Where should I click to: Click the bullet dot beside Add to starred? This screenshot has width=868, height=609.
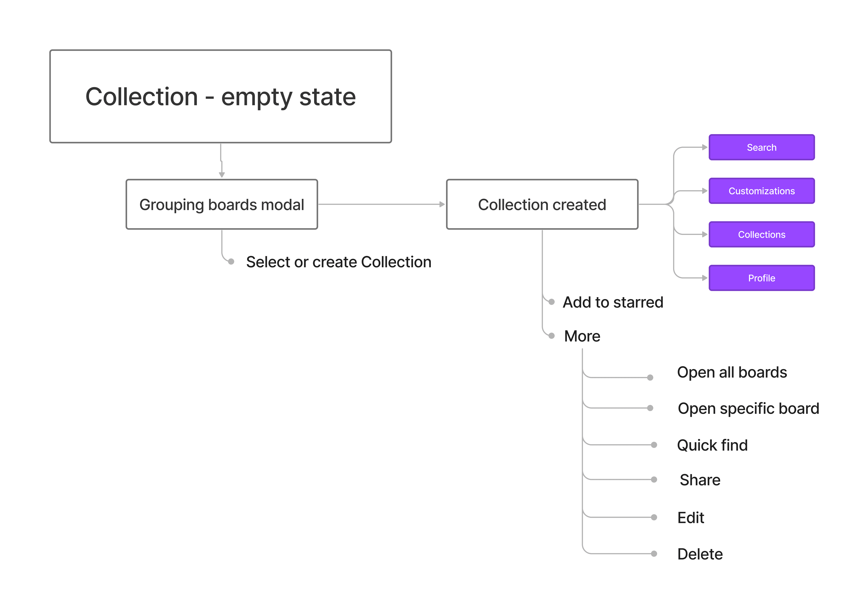[552, 301]
